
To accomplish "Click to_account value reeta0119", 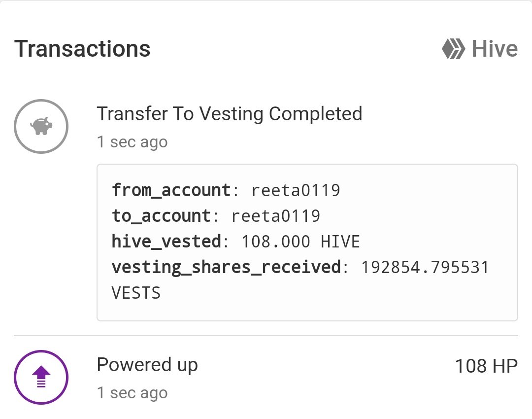I will click(275, 216).
